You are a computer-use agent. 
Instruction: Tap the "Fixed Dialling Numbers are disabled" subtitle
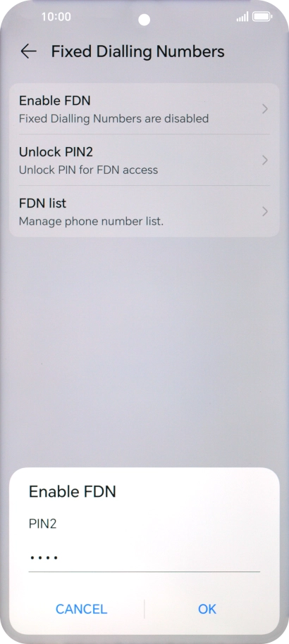(x=114, y=119)
